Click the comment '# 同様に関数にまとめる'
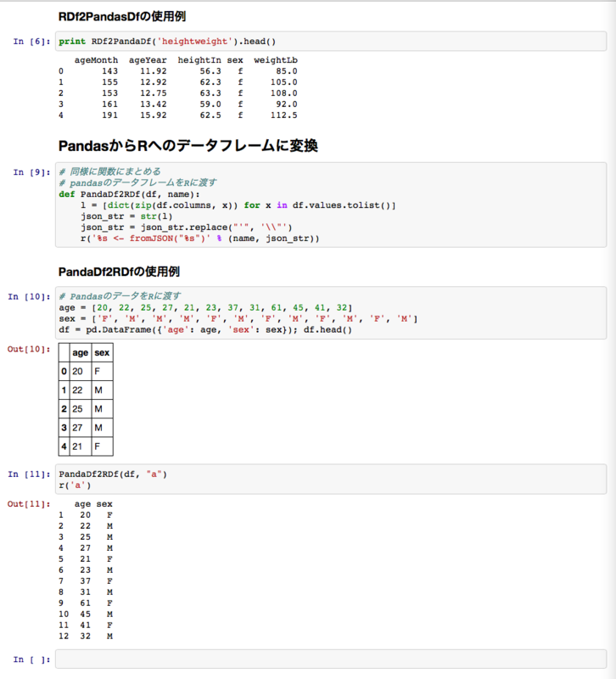This screenshot has width=616, height=679. coord(110,171)
